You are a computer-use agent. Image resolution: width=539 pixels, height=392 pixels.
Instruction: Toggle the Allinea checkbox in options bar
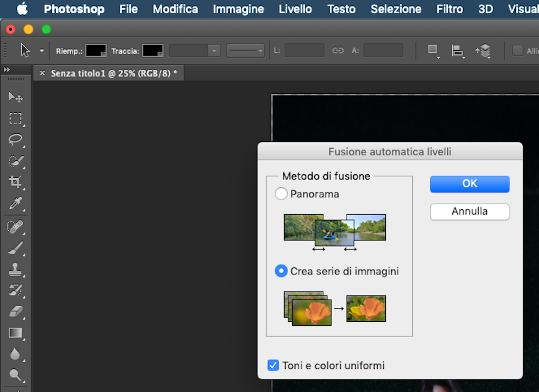[517, 51]
